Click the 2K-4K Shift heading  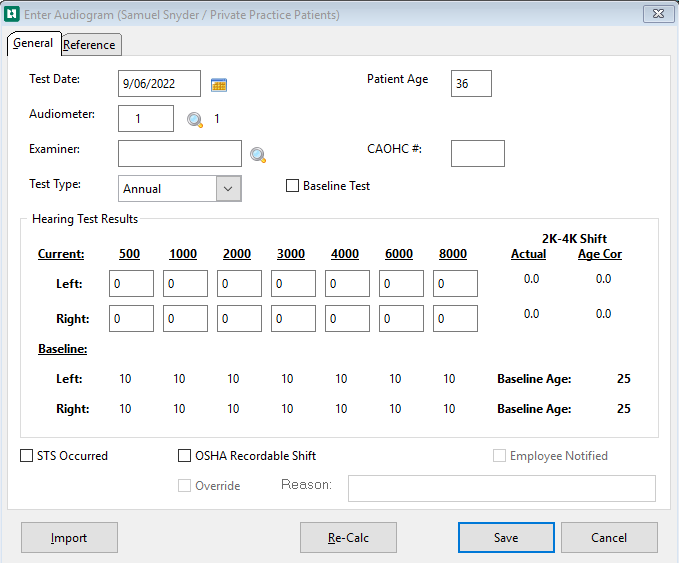tap(574, 239)
